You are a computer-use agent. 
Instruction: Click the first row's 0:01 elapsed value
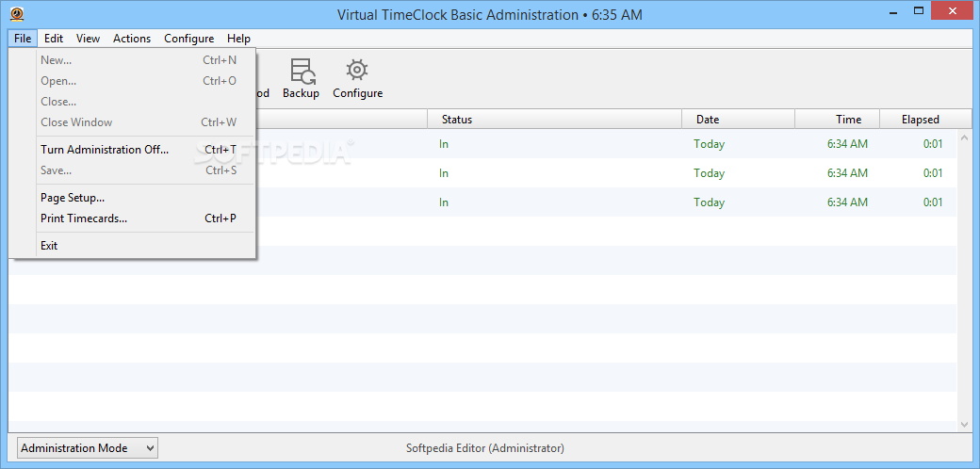coord(933,144)
